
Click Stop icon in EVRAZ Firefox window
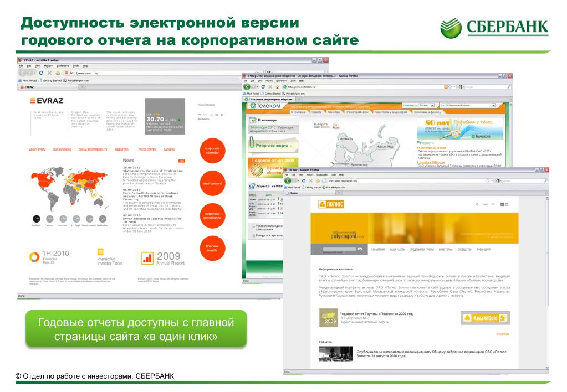pyautogui.click(x=49, y=73)
